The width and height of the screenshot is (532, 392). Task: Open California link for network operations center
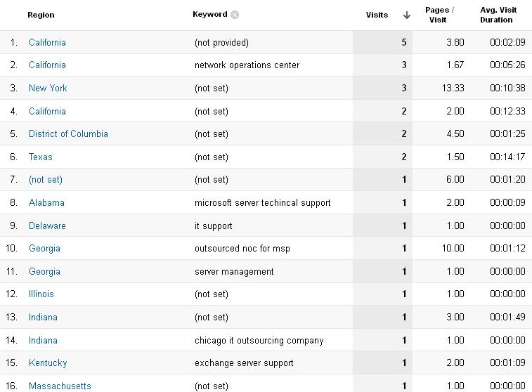(47, 65)
